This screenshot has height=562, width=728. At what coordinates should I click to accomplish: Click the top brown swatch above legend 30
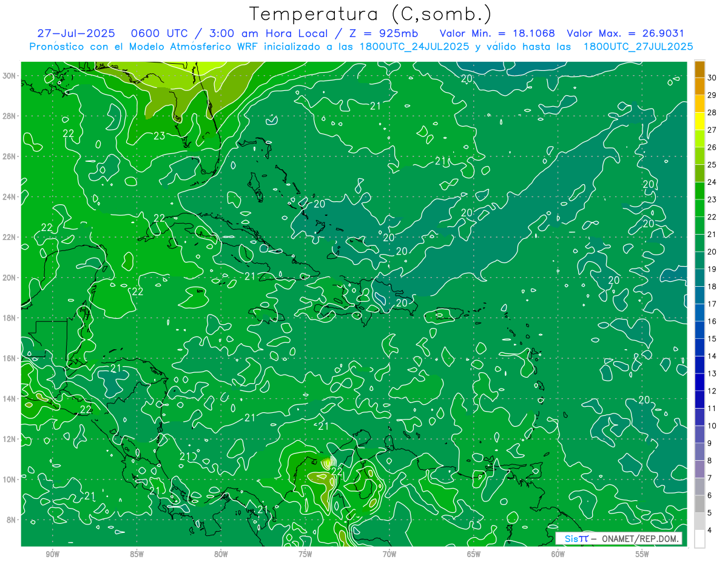[699, 69]
